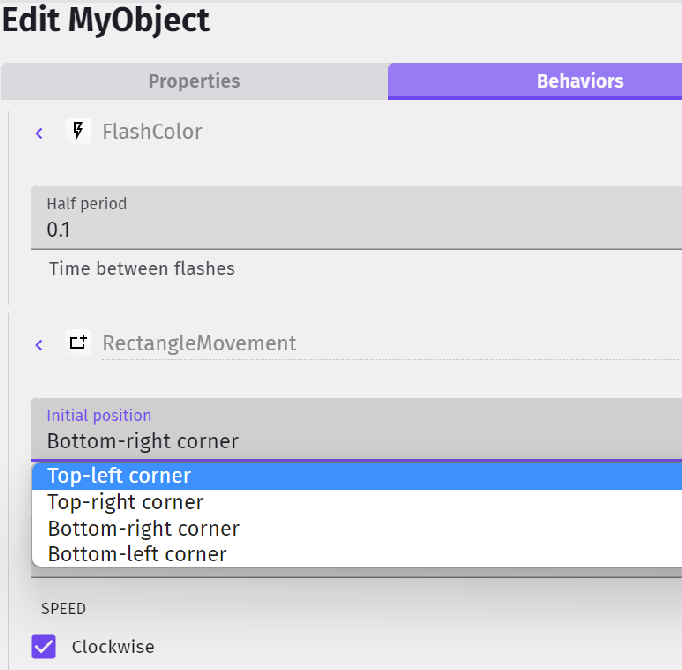Screen dimensions: 682x670
Task: Choose Bottom-right corner from list
Action: click(143, 528)
